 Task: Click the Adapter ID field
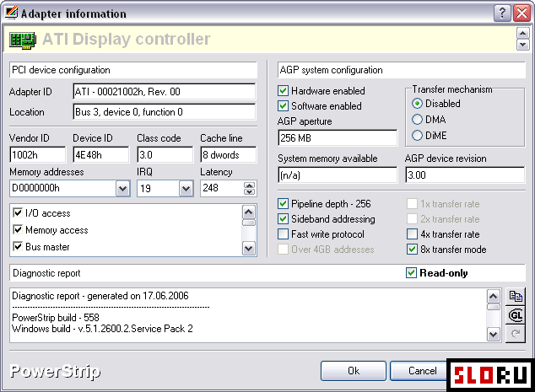coord(164,92)
